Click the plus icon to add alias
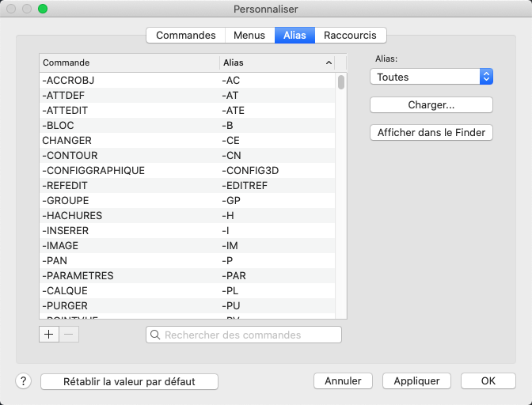 coord(49,335)
